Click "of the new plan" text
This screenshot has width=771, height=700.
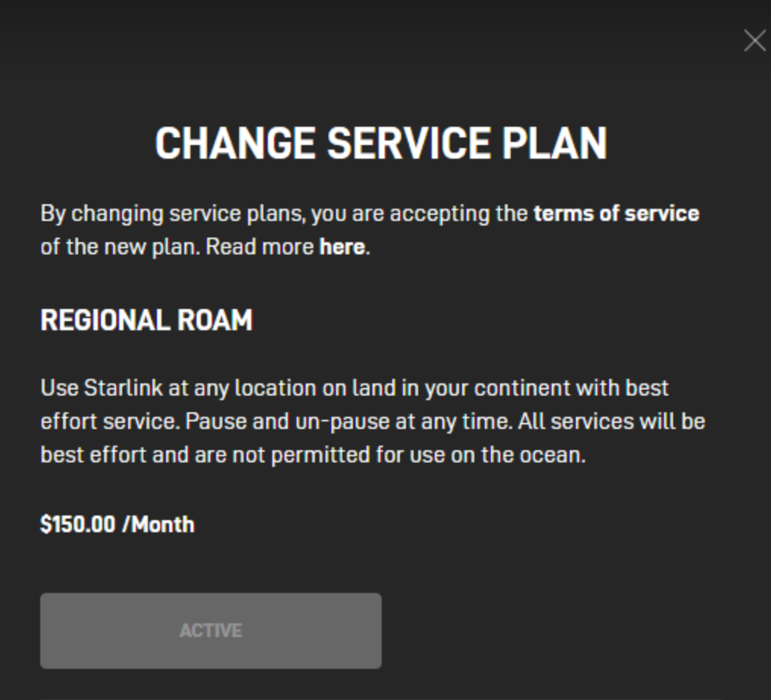click(119, 247)
